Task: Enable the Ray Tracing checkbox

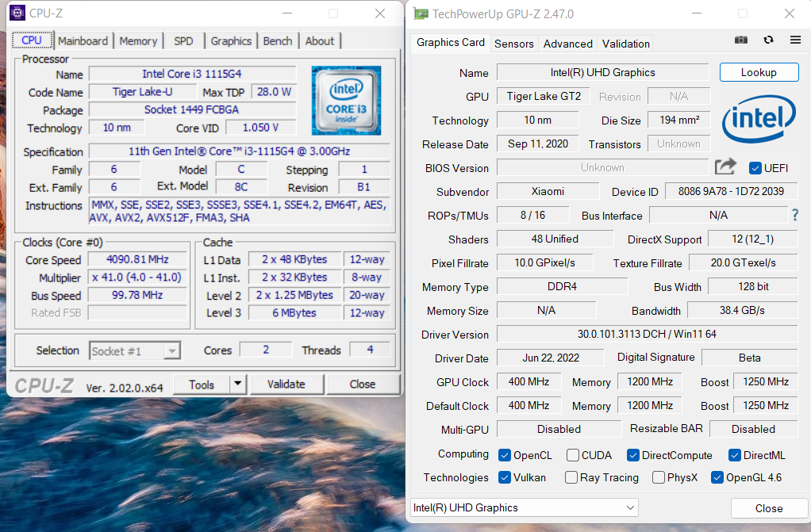Action: tap(571, 477)
